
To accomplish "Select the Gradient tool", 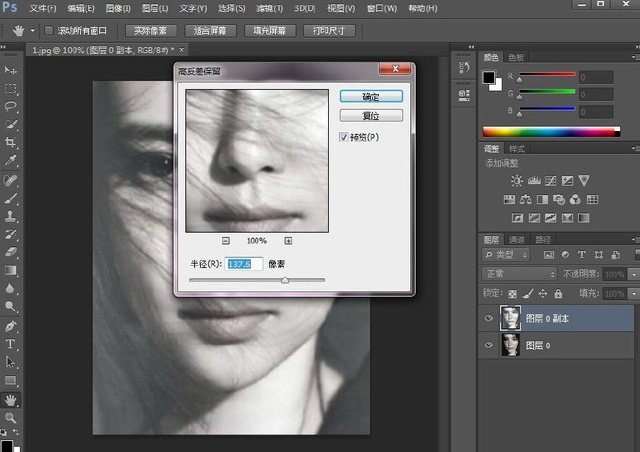I will point(11,270).
